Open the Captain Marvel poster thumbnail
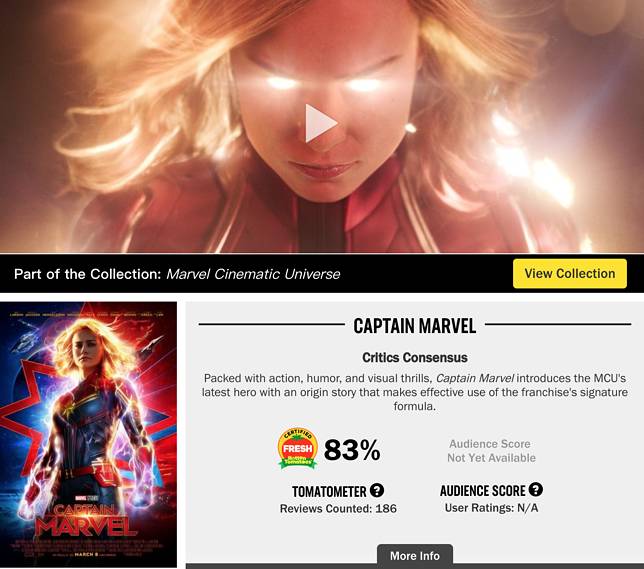Screen dimensions: 644x569 click(88, 434)
